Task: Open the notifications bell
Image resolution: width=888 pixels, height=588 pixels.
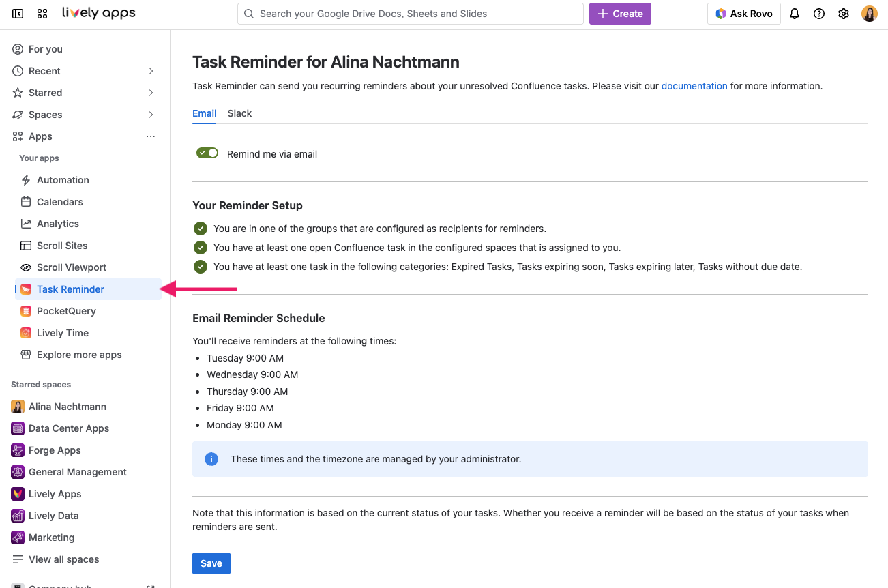Action: [794, 13]
